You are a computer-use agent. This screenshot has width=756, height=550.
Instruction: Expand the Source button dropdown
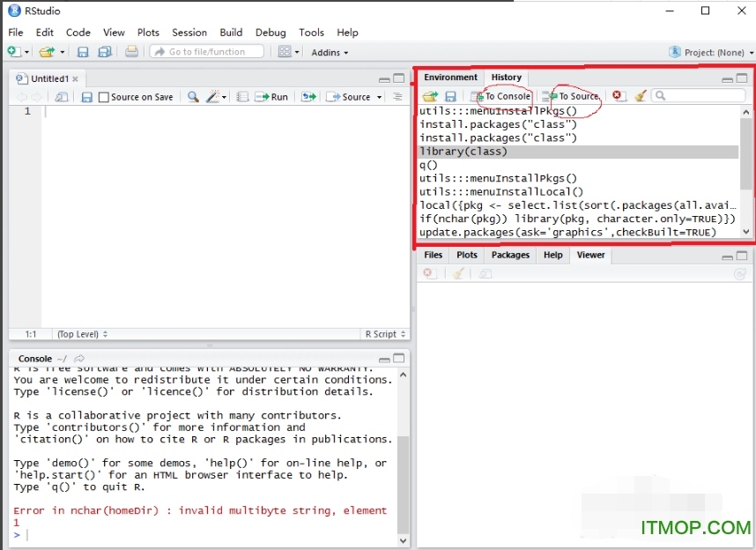point(379,97)
